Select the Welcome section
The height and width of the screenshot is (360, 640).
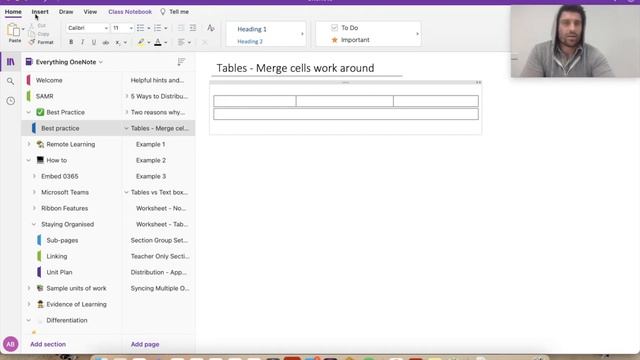49,80
